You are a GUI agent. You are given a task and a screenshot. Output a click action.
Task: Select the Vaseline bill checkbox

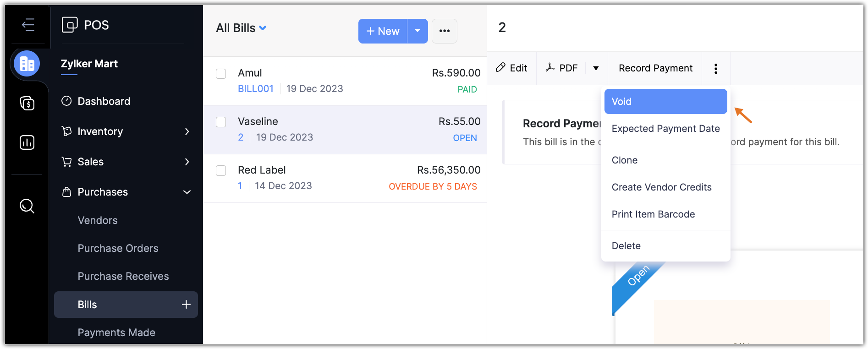pos(221,122)
